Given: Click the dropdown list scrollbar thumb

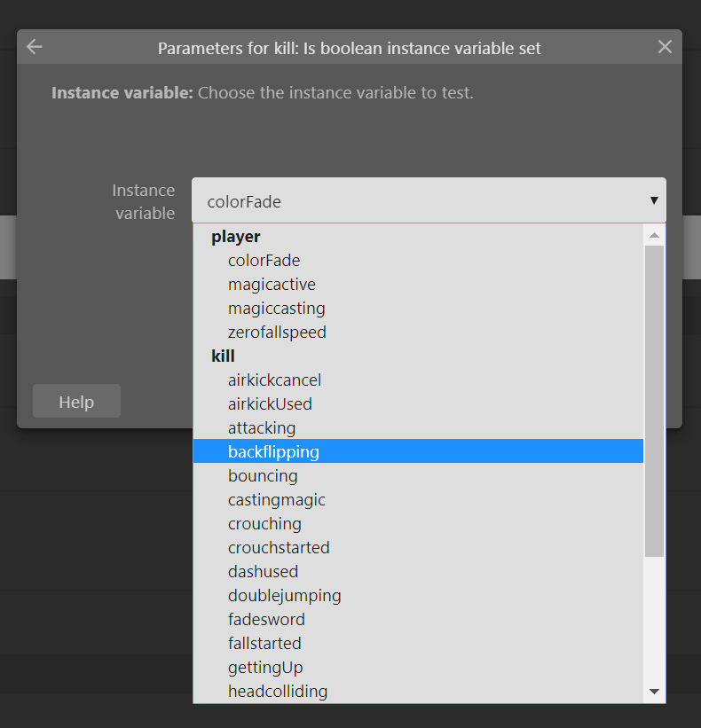Looking at the screenshot, I should coord(654,401).
